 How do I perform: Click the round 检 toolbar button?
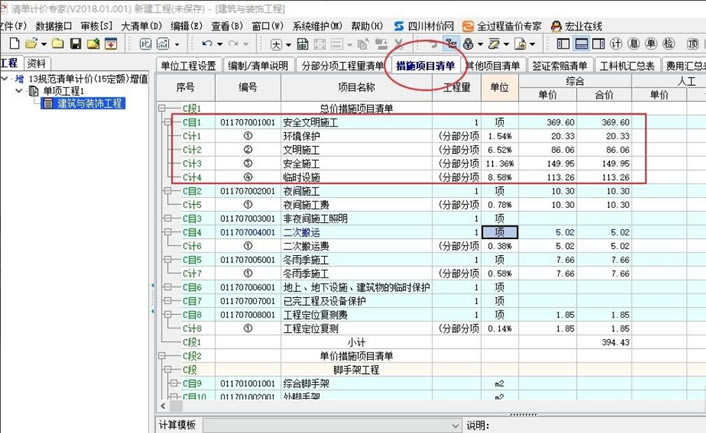669,44
